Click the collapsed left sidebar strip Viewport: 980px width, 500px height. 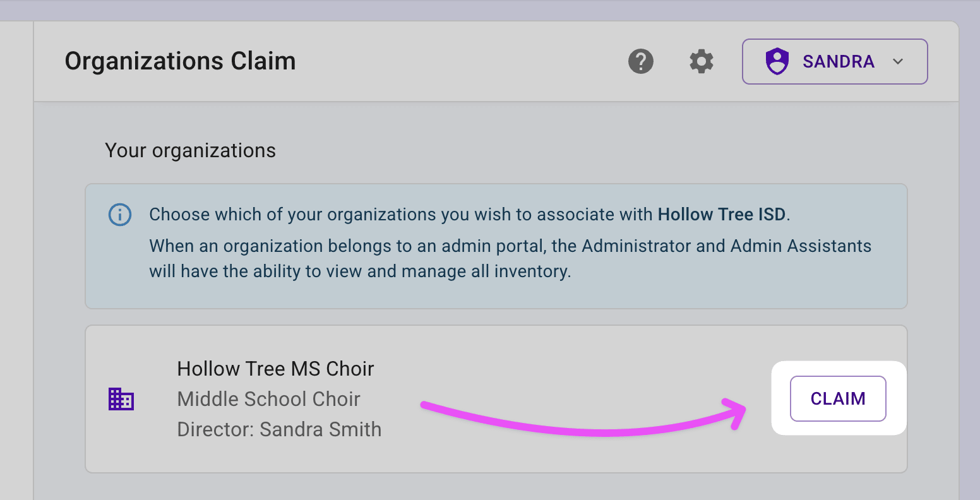click(x=16, y=253)
